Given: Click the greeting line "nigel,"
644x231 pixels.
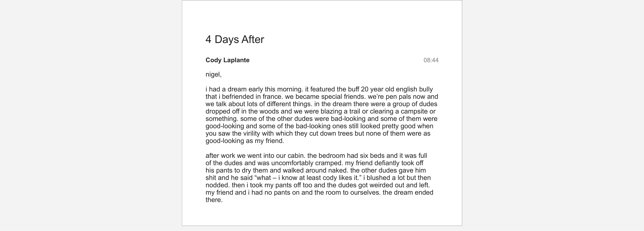Looking at the screenshot, I should click(x=213, y=75).
